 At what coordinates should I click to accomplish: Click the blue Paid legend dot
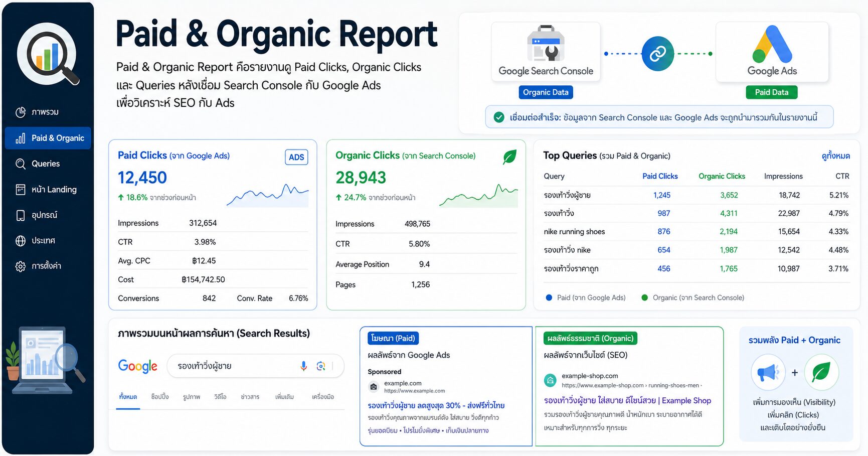click(x=549, y=297)
